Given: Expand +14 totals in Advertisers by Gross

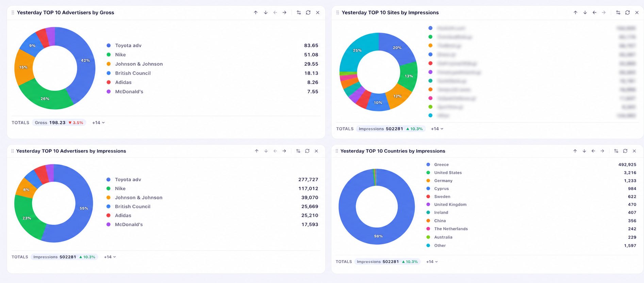Looking at the screenshot, I should pos(98,123).
